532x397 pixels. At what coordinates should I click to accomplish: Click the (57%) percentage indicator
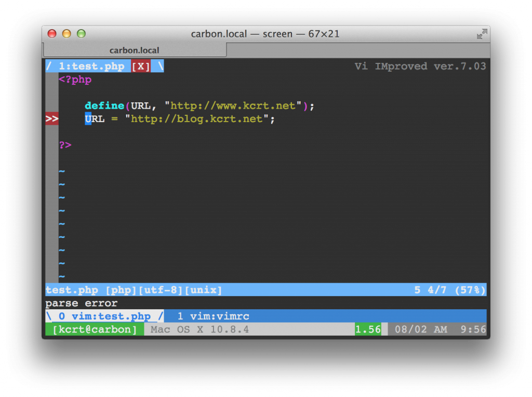point(470,290)
